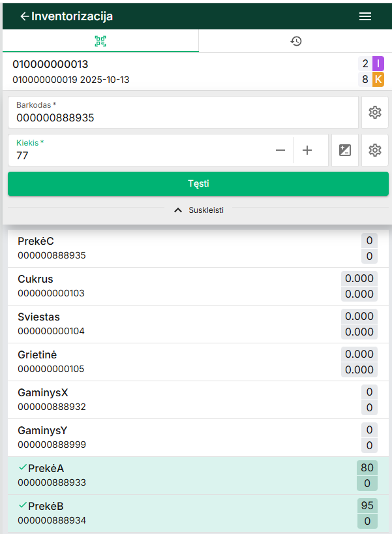Viewport: 392px width, 534px height.
Task: Go back using the arrow icon
Action: (x=25, y=16)
